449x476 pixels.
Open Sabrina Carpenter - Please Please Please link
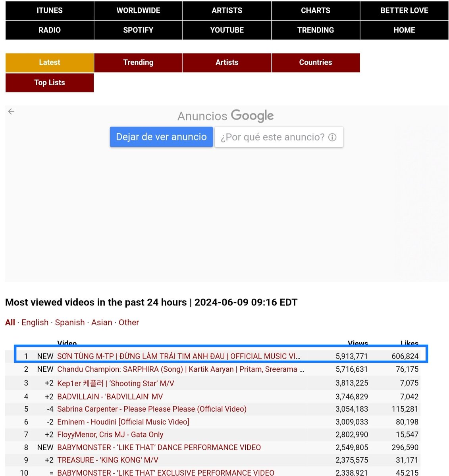pyautogui.click(x=152, y=409)
